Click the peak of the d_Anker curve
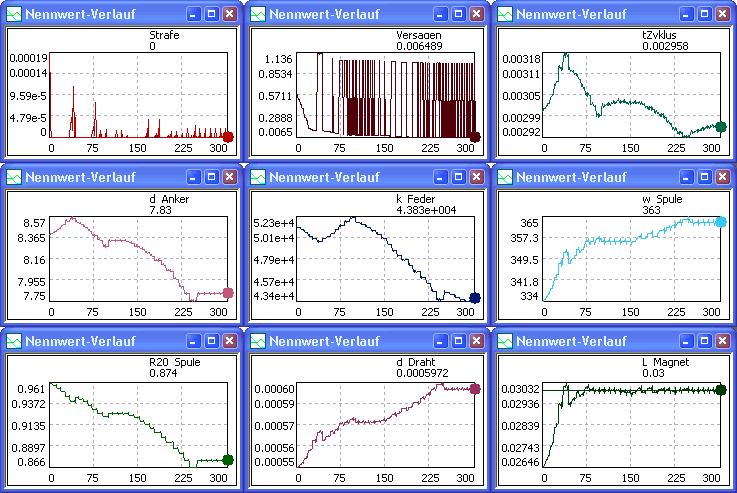This screenshot has width=737, height=493. pos(71,218)
